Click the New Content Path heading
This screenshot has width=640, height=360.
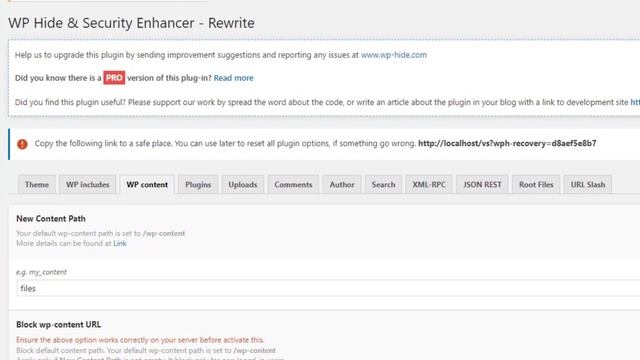pos(51,218)
